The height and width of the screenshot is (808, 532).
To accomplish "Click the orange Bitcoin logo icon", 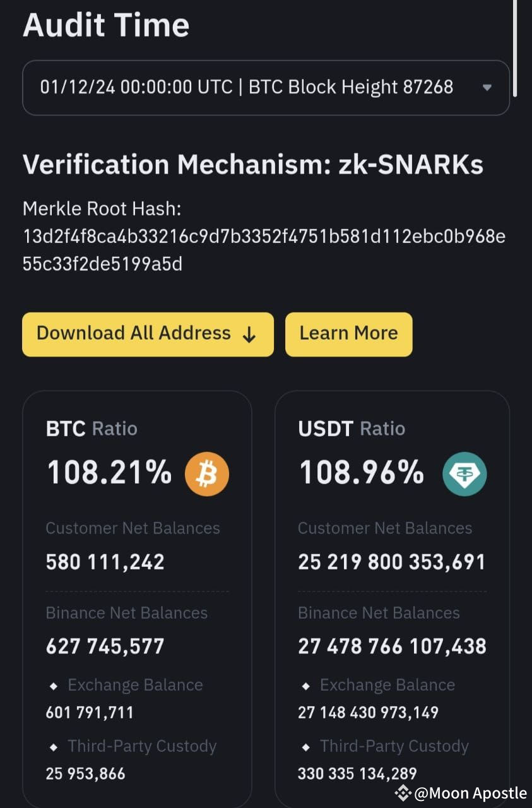I will [206, 473].
